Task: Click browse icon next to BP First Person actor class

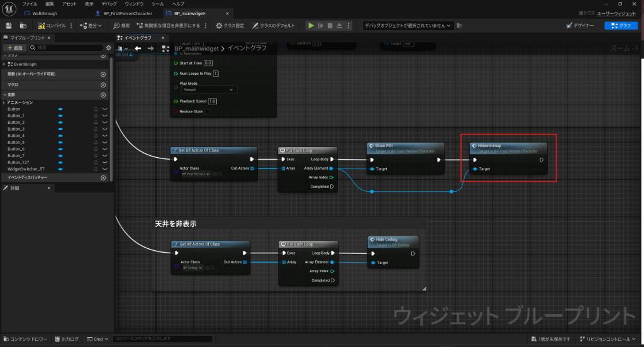Action: [219, 173]
